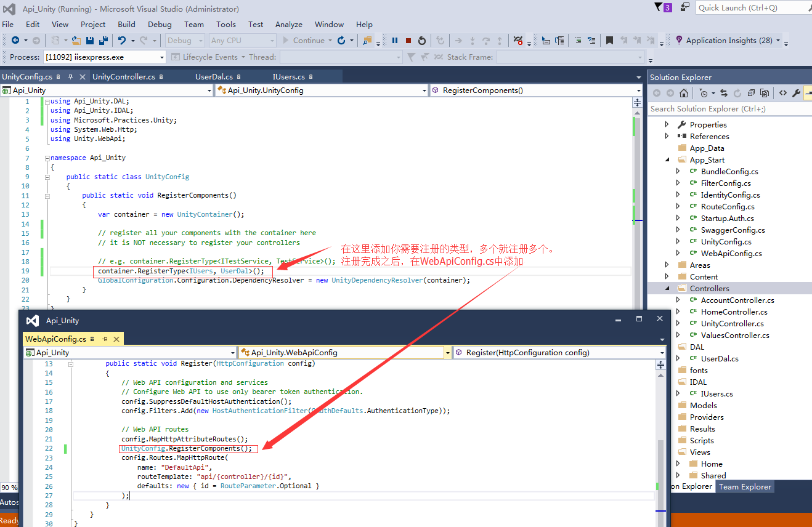Click the Navigate Backward toolbar icon
This screenshot has width=812, height=527.
click(15, 40)
